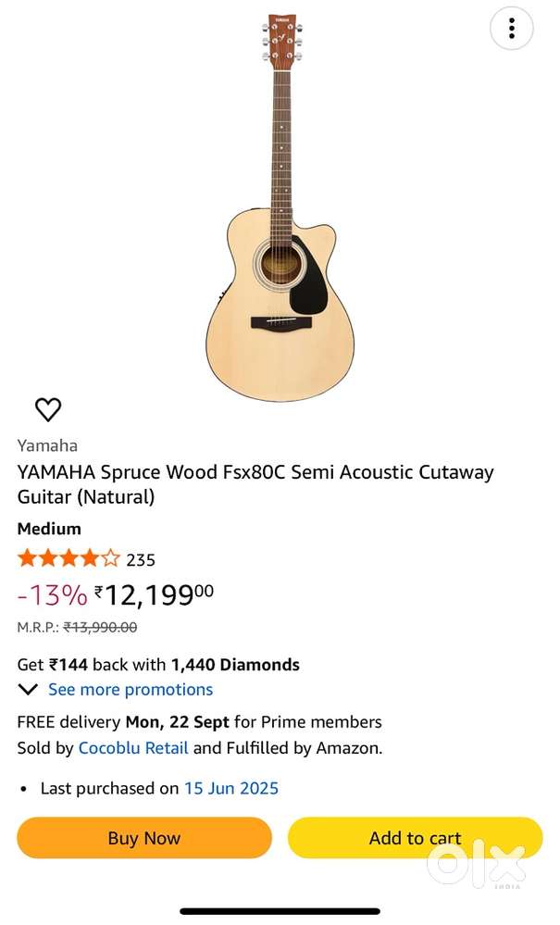Click the struck-through M.R.P. ₹13,990 price
This screenshot has height=925, width=560.
pos(100,627)
